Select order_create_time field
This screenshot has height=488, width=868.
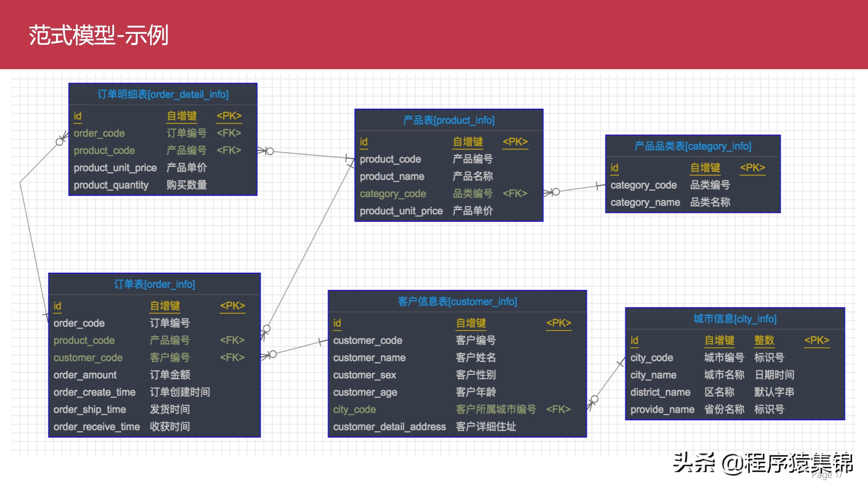pos(94,392)
